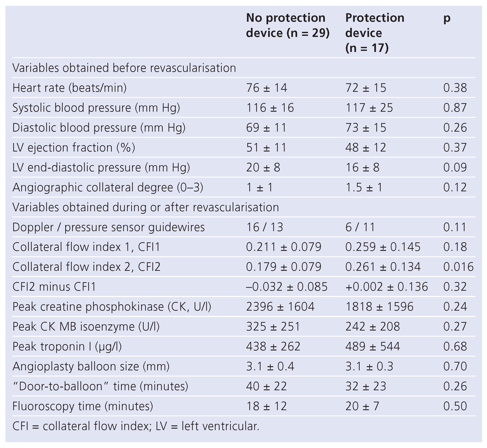Select the "Variables obtained during or after revascularisation" heading
This screenshot has width=487, height=448.
[146, 207]
